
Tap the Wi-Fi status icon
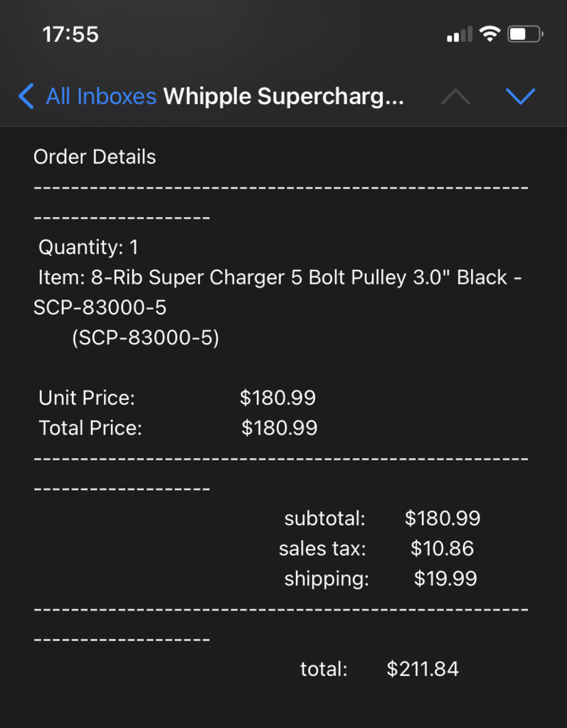[x=489, y=34]
